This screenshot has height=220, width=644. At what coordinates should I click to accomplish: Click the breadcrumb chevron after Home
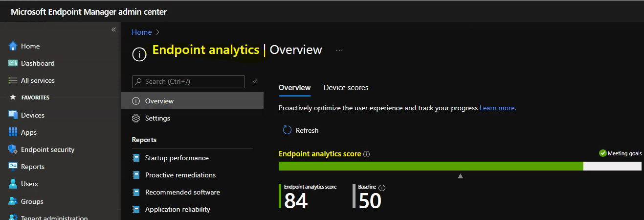157,32
